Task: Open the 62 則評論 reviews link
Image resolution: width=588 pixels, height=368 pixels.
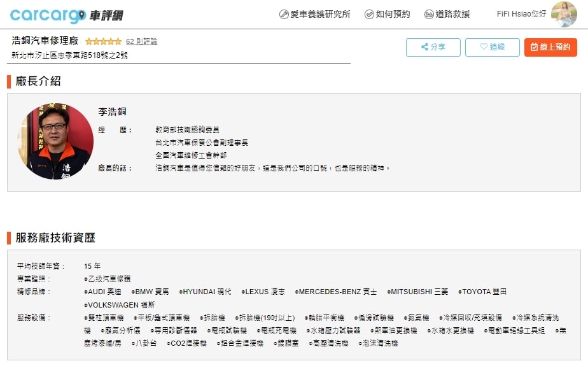Action: pyautogui.click(x=141, y=41)
